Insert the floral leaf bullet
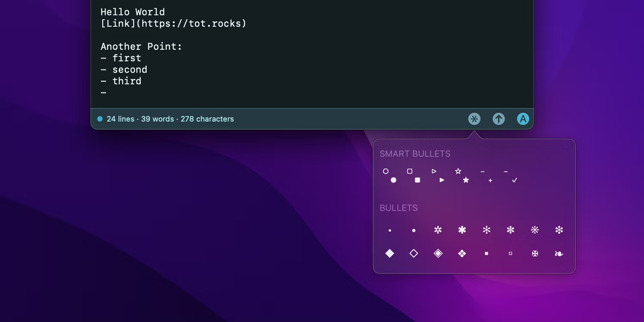 point(559,253)
